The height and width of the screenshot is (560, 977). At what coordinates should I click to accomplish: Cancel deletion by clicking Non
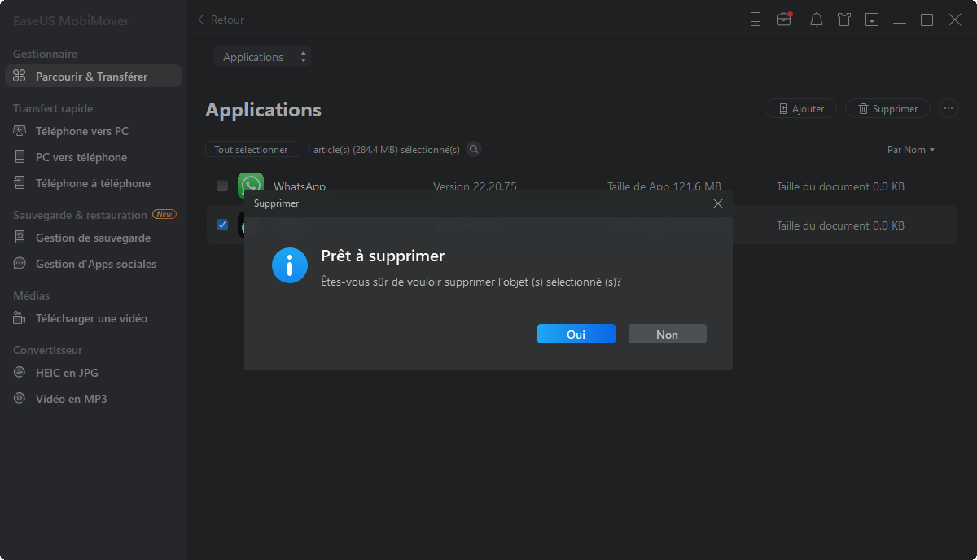coord(667,334)
